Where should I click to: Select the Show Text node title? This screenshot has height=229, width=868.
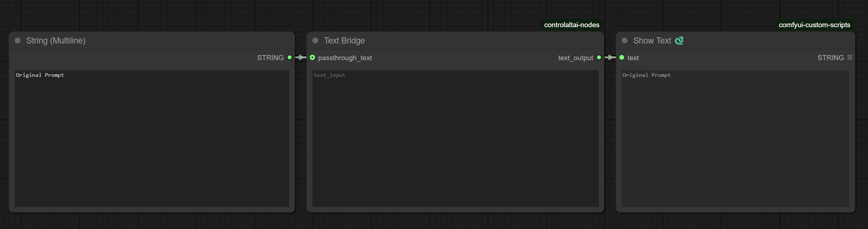coord(652,41)
